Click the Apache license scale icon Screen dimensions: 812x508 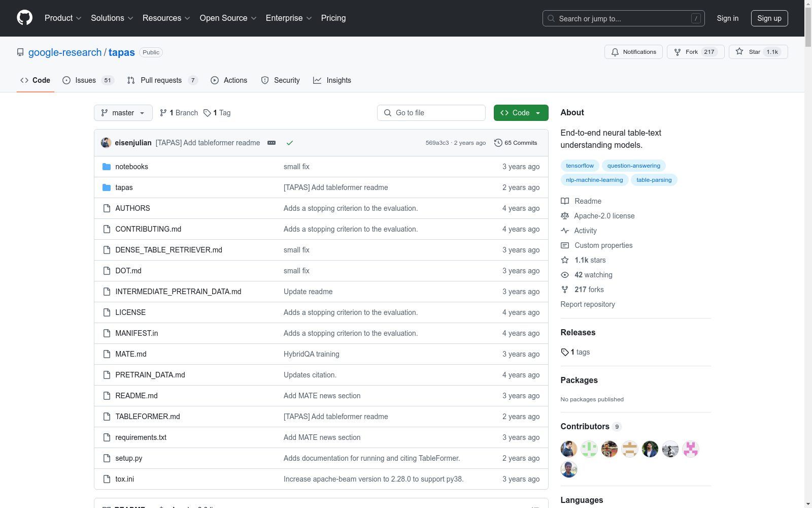(x=565, y=216)
